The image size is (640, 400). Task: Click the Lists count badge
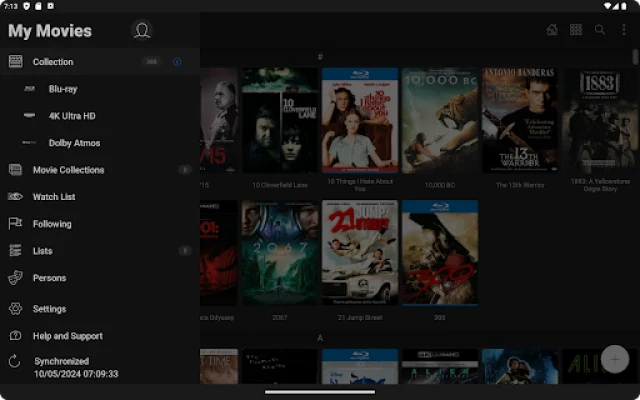(185, 251)
